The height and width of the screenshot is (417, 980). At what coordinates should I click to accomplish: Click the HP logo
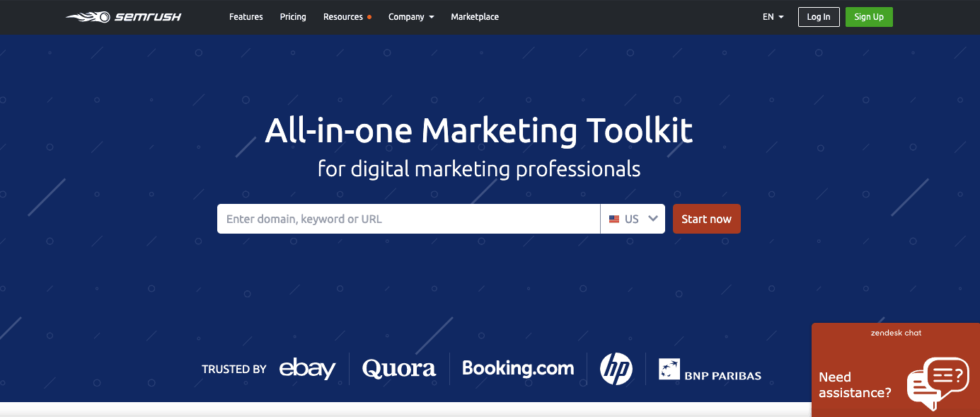coord(616,369)
